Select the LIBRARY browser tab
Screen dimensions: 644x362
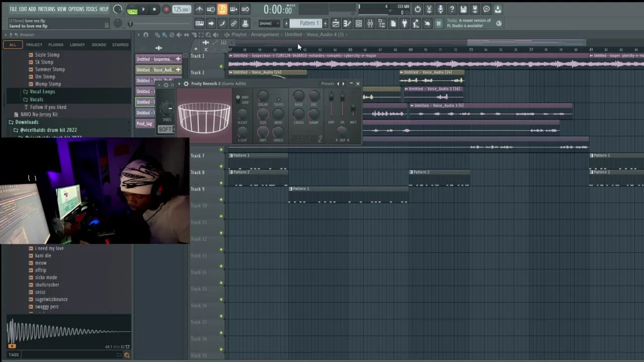77,45
